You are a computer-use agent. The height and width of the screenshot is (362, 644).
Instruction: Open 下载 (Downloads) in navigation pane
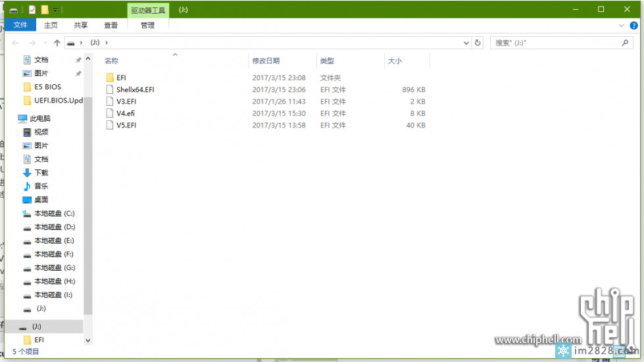41,172
